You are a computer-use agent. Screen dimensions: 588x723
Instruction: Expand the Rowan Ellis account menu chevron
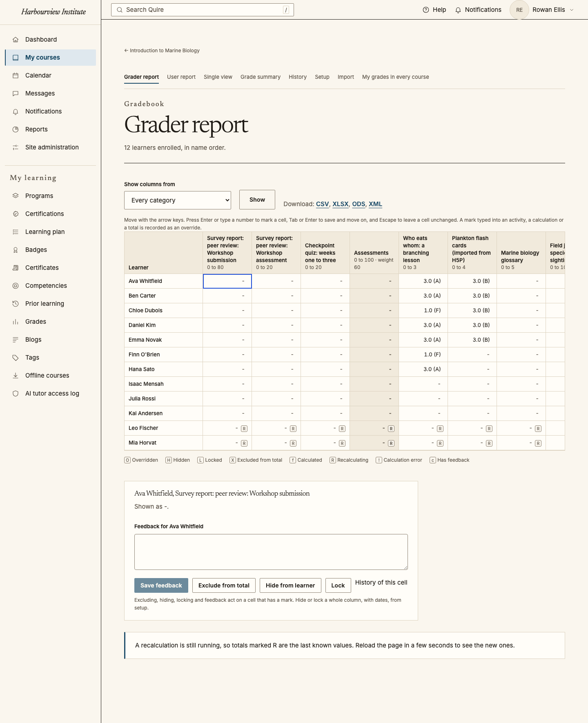pyautogui.click(x=572, y=10)
